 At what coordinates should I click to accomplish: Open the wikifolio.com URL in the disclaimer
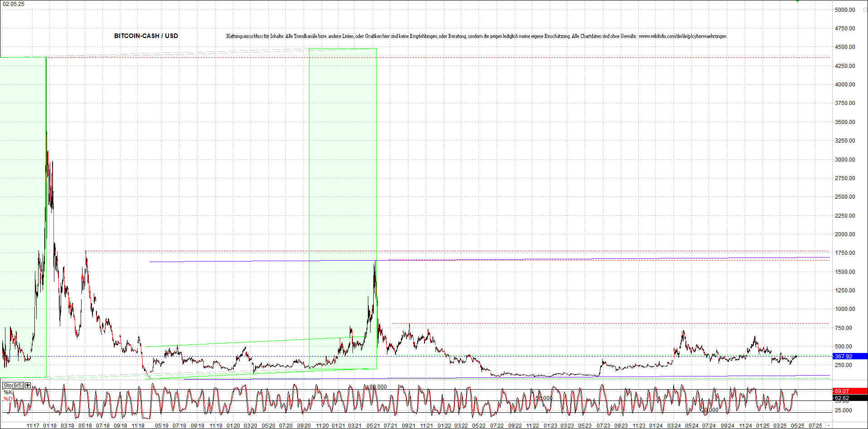click(x=682, y=36)
